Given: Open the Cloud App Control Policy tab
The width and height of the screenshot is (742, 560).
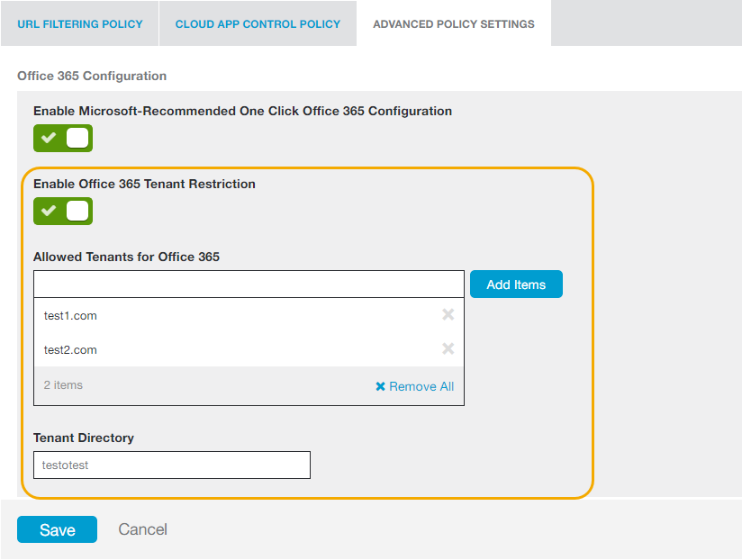Looking at the screenshot, I should (258, 24).
